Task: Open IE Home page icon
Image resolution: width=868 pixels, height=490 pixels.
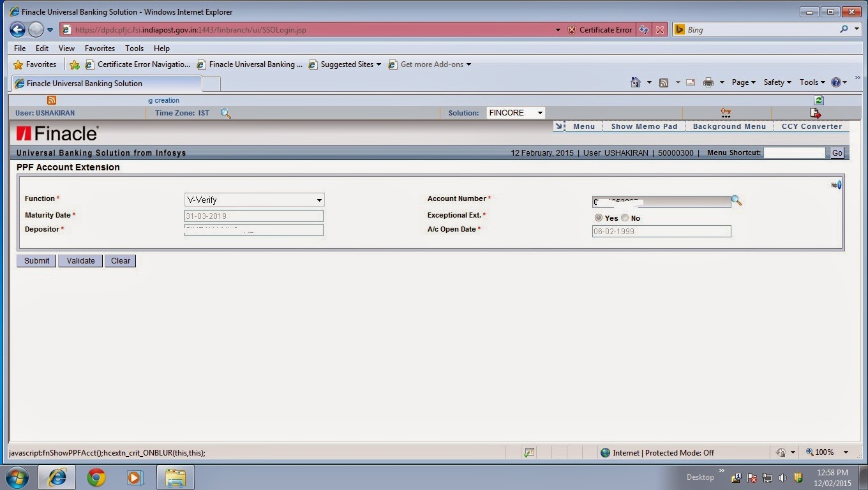Action: [x=635, y=82]
